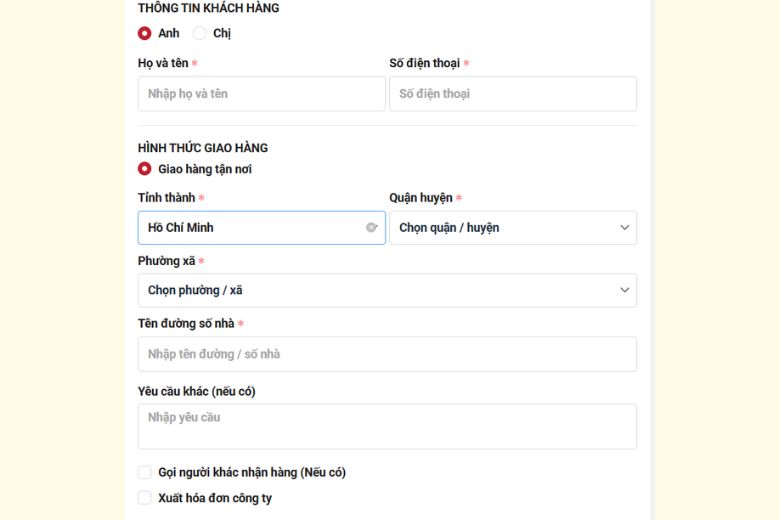Viewport: 780px width, 520px height.
Task: Focus the Nhập tên đường / số nhà field
Action: [387, 354]
